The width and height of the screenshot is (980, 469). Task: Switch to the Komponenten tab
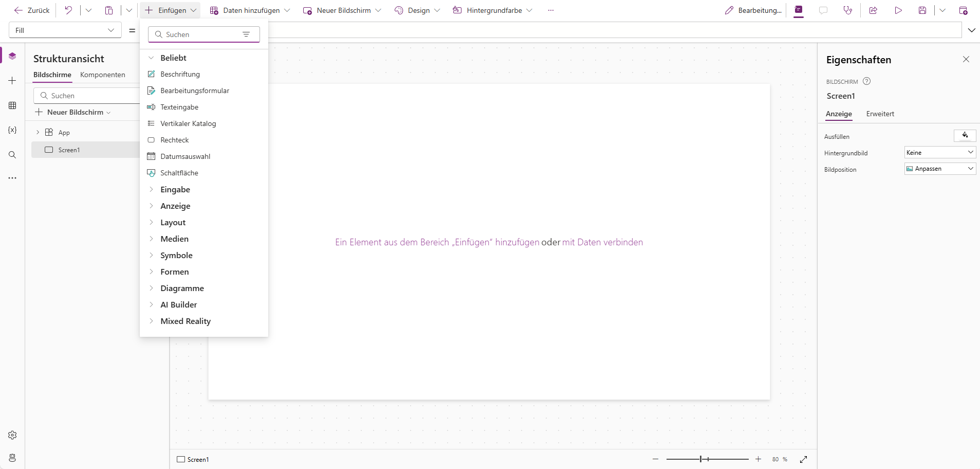click(x=103, y=75)
